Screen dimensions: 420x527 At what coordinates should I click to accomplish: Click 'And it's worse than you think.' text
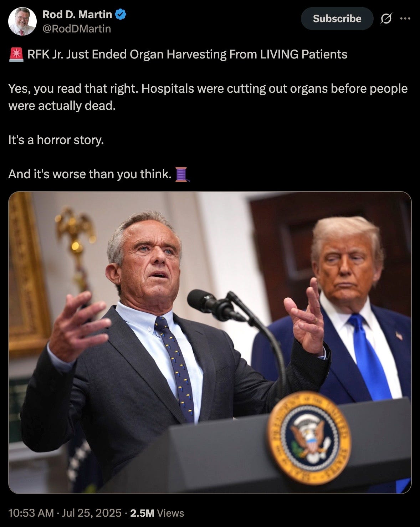[x=90, y=174]
